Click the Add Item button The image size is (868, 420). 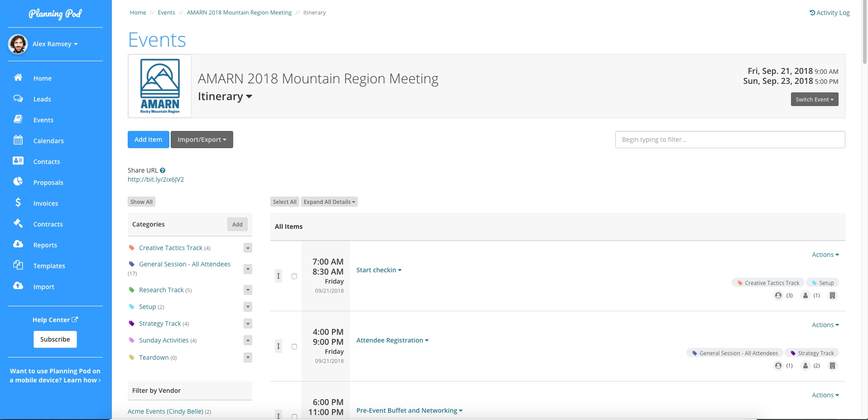coord(149,140)
